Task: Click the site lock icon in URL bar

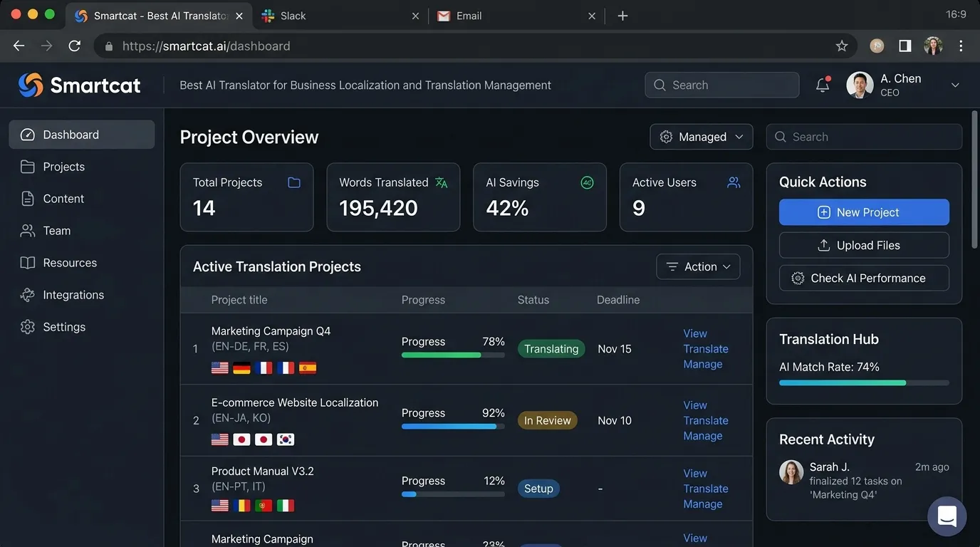Action: coord(109,46)
